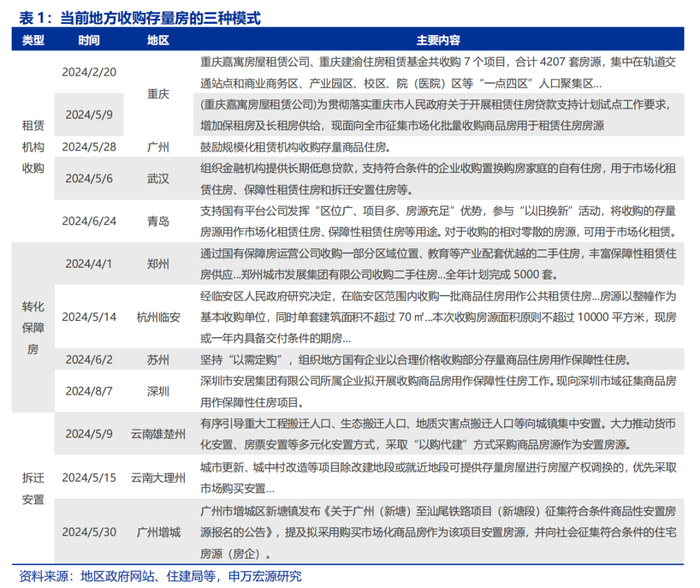
Task: Click the date cell 2024/5/15
Action: (89, 478)
